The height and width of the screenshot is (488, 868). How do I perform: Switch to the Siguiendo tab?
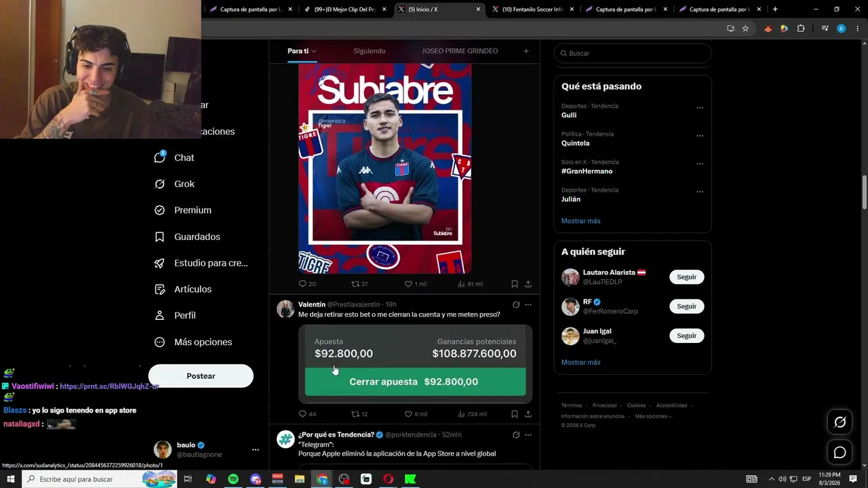[370, 51]
